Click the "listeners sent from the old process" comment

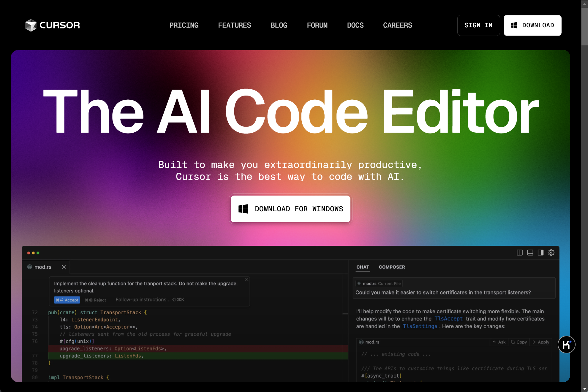click(x=145, y=334)
